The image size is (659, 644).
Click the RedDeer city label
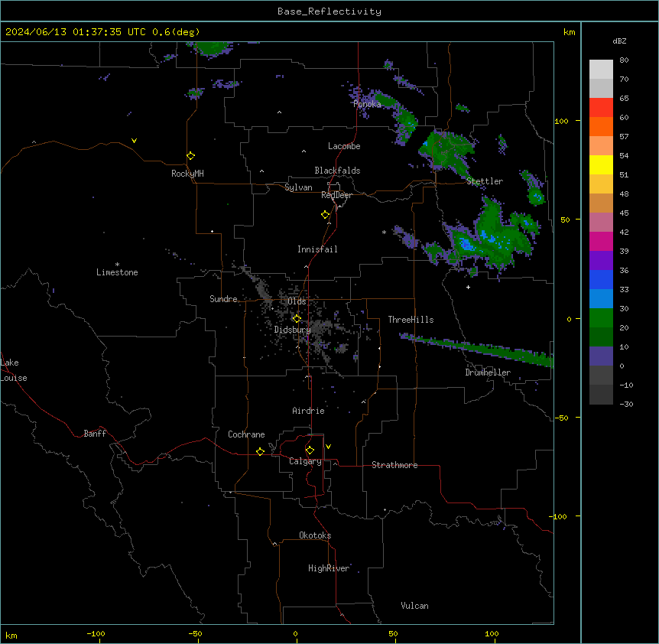[x=336, y=195]
